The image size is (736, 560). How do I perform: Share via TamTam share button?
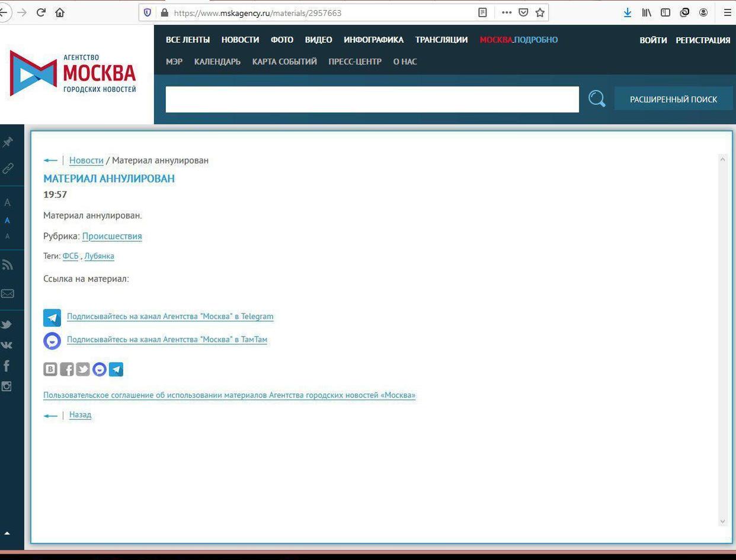pyautogui.click(x=100, y=370)
